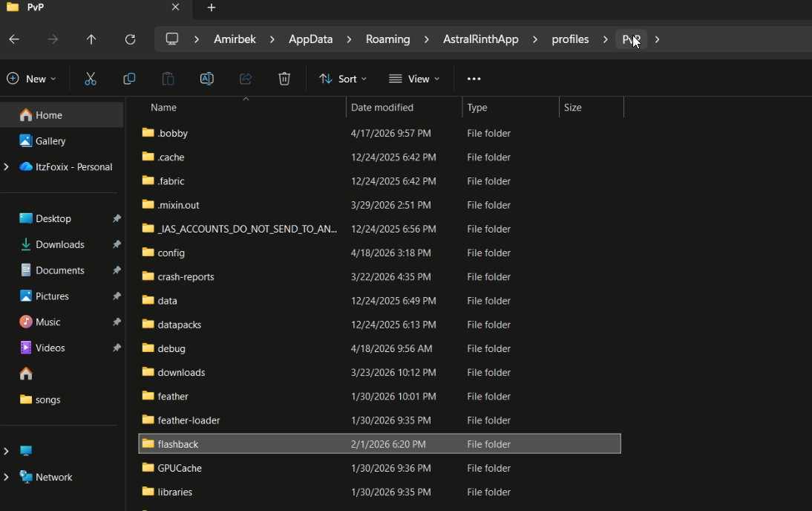Open the View layout dropdown
Image resolution: width=812 pixels, height=511 pixels.
pos(414,79)
